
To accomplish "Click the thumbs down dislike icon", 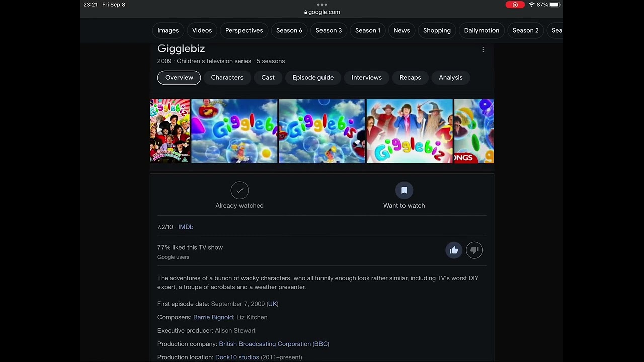I will (x=474, y=250).
